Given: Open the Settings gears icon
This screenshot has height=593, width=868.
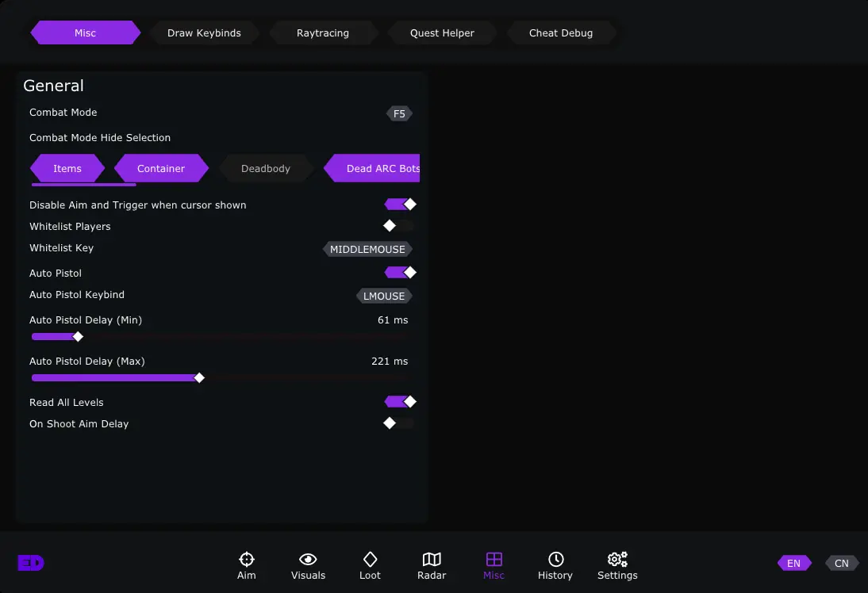Looking at the screenshot, I should point(617,565).
